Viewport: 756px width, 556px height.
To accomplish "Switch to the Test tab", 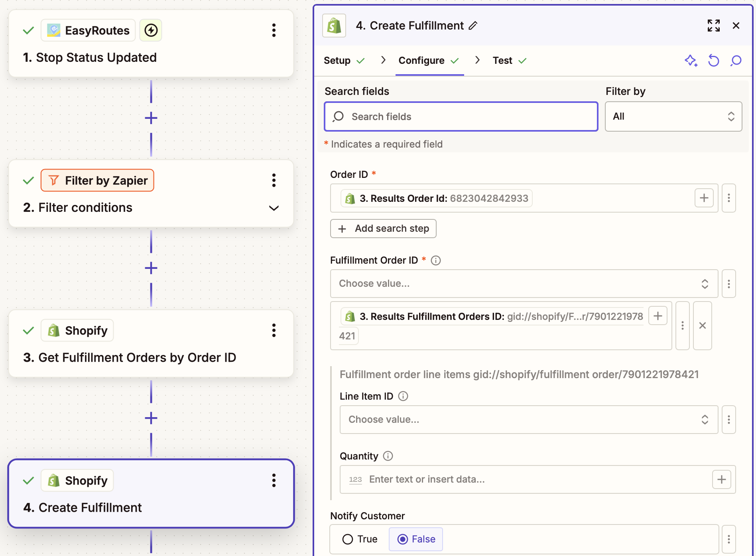I will pos(510,61).
